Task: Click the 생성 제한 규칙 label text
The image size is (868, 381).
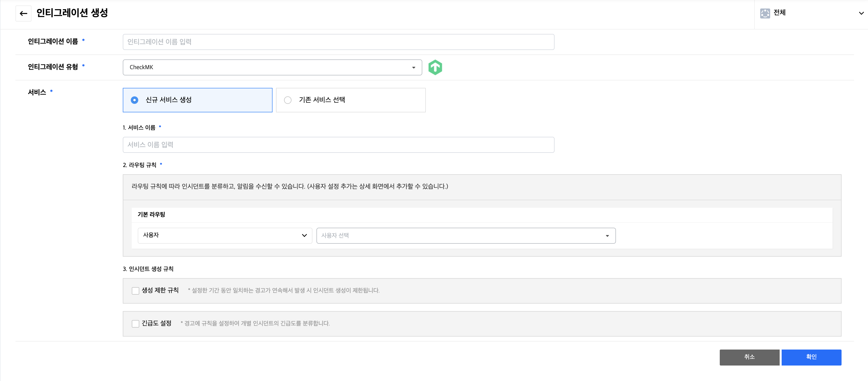Action: (160, 290)
